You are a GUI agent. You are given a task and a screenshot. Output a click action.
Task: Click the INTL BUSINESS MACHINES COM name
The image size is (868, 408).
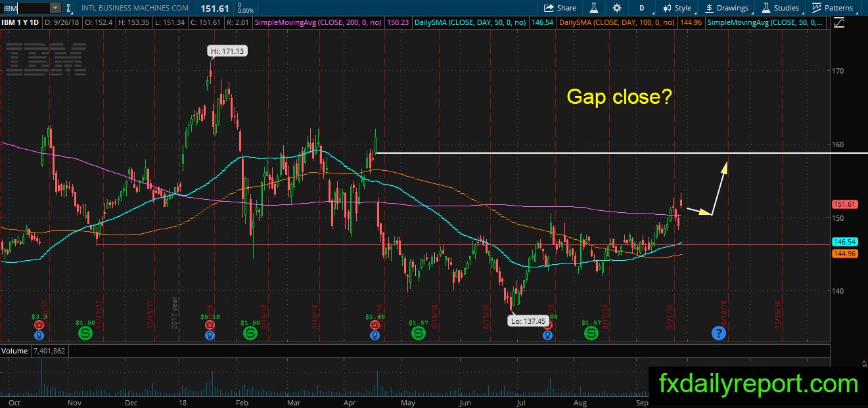click(x=135, y=9)
